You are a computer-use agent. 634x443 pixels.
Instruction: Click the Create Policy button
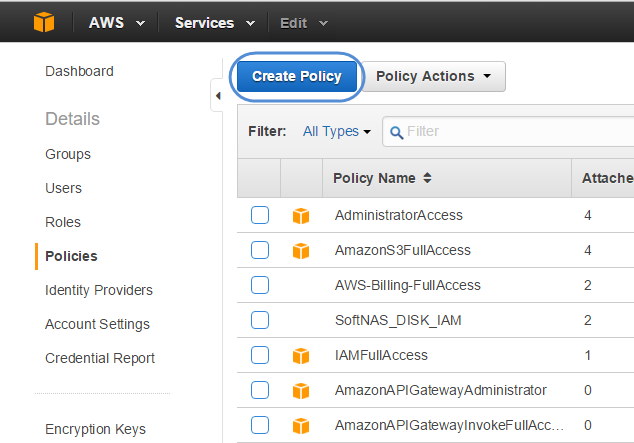(297, 76)
